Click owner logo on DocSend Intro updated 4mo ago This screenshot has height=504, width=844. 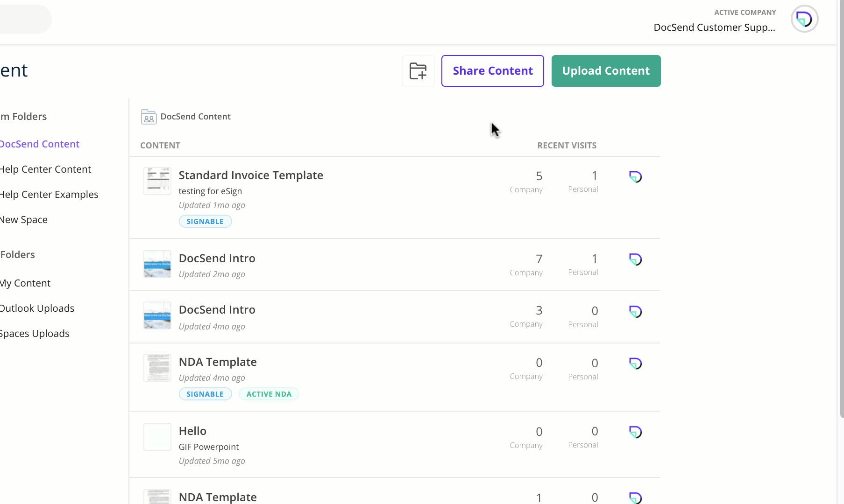click(x=635, y=312)
